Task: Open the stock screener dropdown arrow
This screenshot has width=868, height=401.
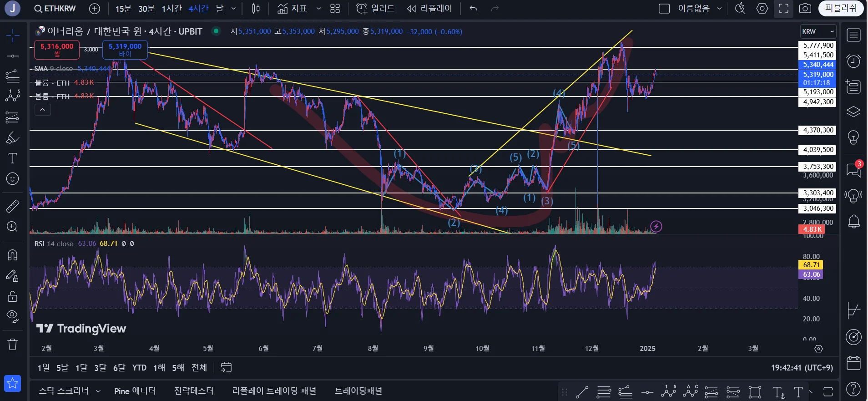Action: (x=98, y=391)
